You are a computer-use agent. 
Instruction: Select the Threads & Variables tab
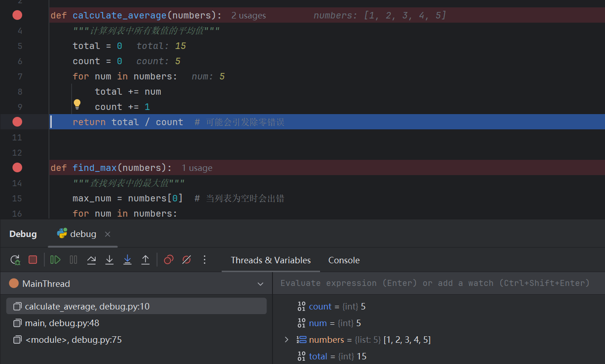point(270,260)
